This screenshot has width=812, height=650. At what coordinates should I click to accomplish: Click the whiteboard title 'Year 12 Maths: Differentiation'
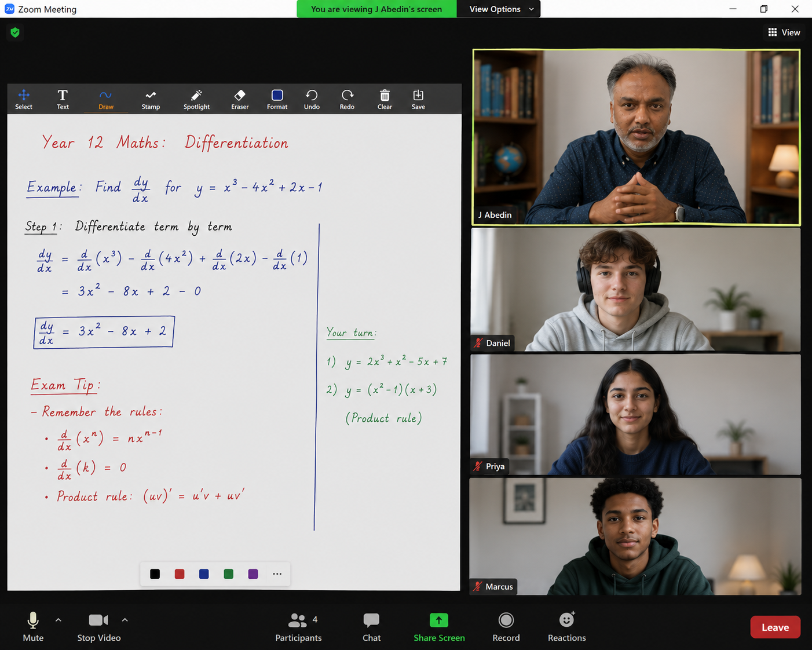coord(165,143)
